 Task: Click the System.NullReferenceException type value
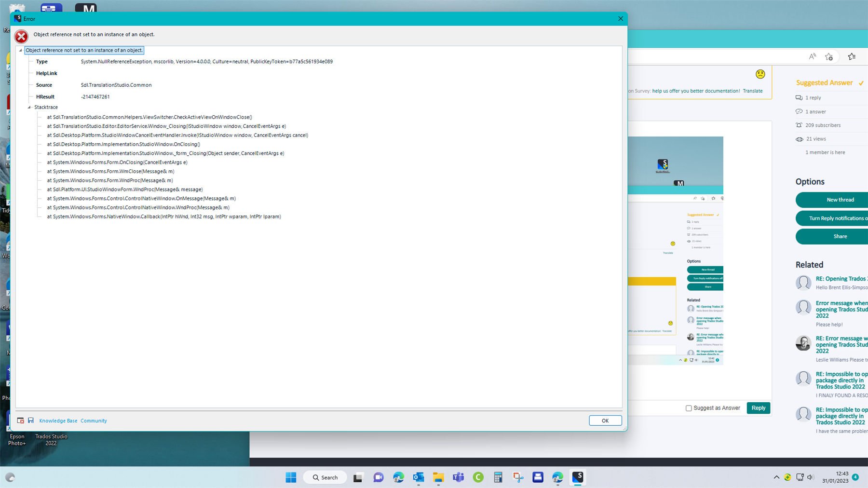207,62
